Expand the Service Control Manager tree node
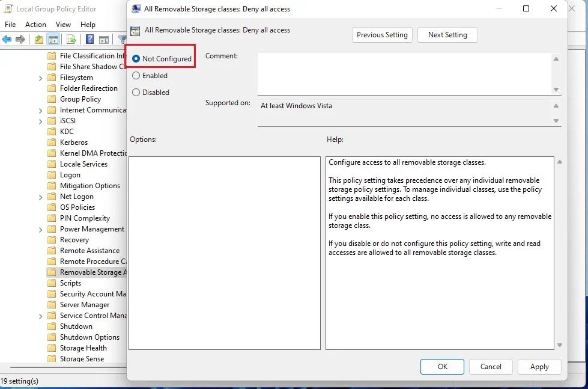Image resolution: width=588 pixels, height=389 pixels. pyautogui.click(x=40, y=316)
